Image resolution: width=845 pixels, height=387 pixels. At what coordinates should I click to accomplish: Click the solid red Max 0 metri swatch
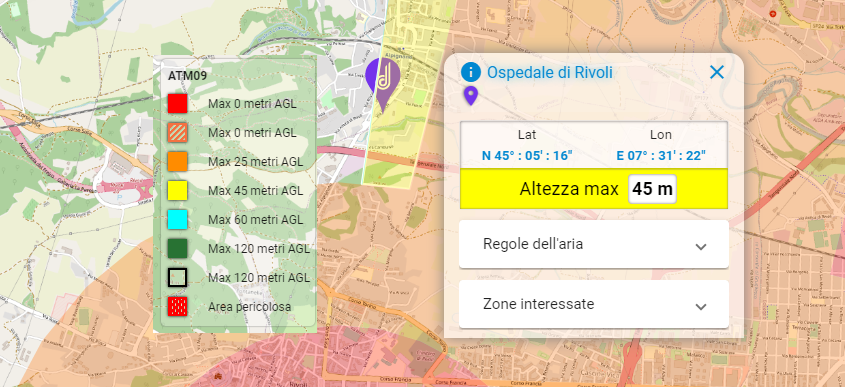(x=177, y=103)
